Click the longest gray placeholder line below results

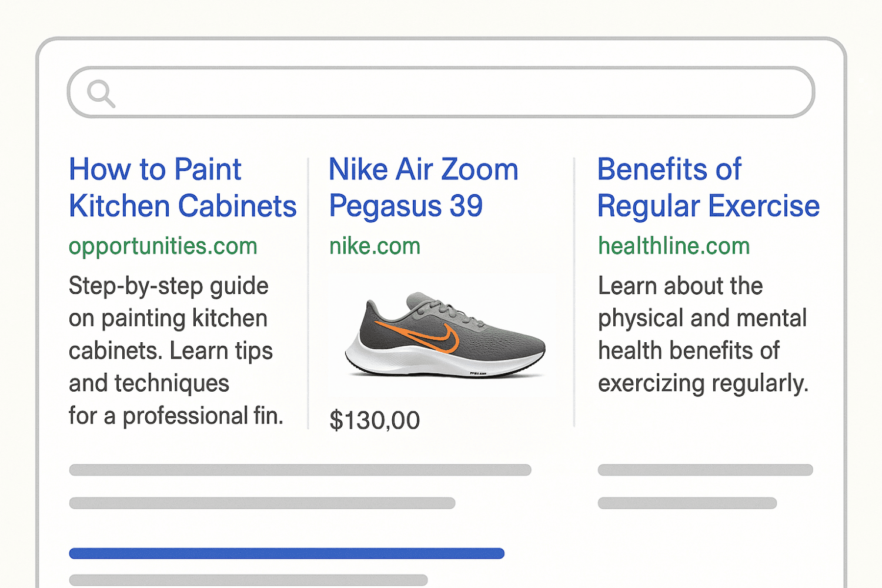tap(300, 470)
